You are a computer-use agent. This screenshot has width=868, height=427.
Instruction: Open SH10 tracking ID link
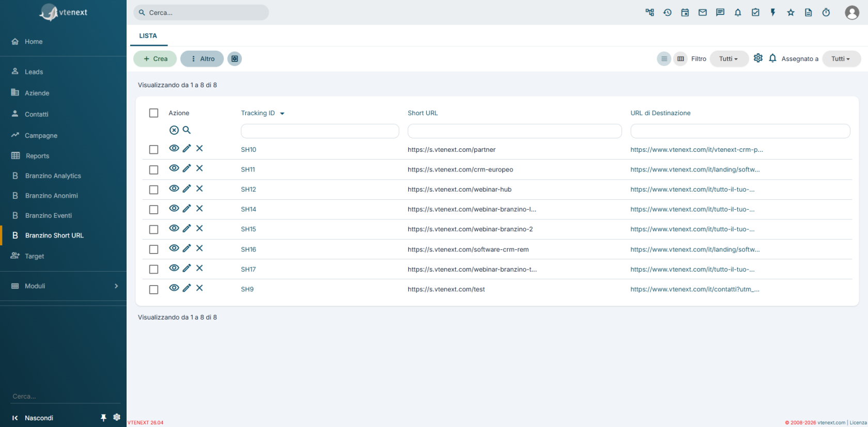click(249, 150)
